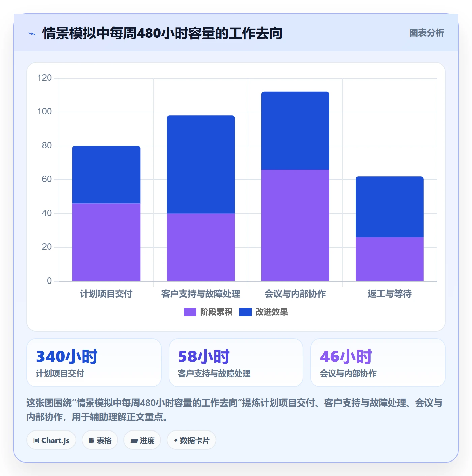Click the Chart.js tag
This screenshot has width=472, height=476.
(x=51, y=440)
